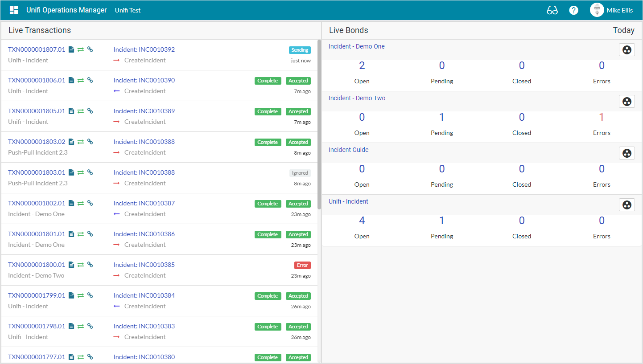Click the bond icon button for Incident Guide
The image size is (643, 364).
coord(627,153)
